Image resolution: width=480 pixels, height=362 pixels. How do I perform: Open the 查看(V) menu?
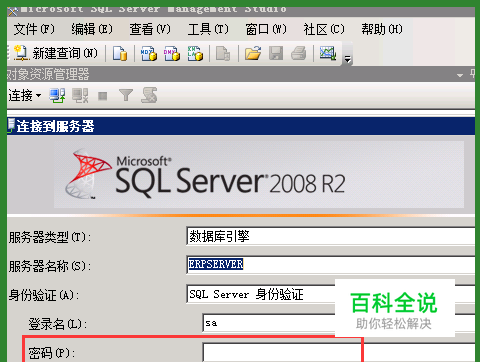point(150,29)
